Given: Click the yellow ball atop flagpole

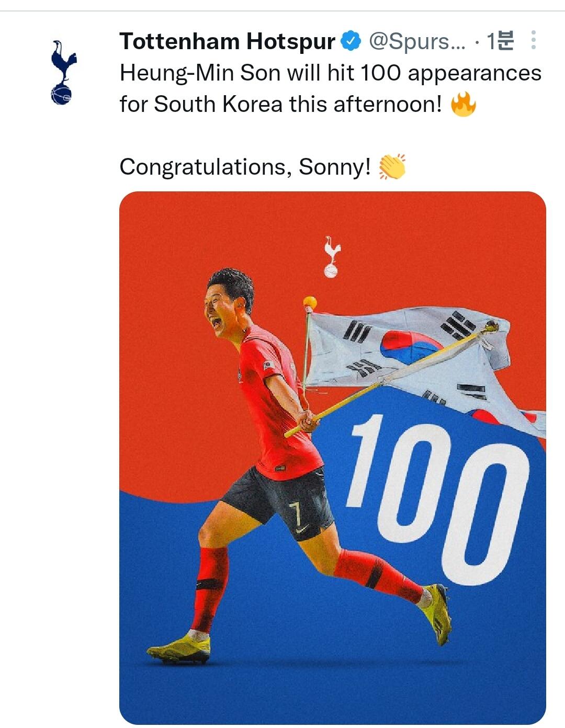Looking at the screenshot, I should coord(310,303).
